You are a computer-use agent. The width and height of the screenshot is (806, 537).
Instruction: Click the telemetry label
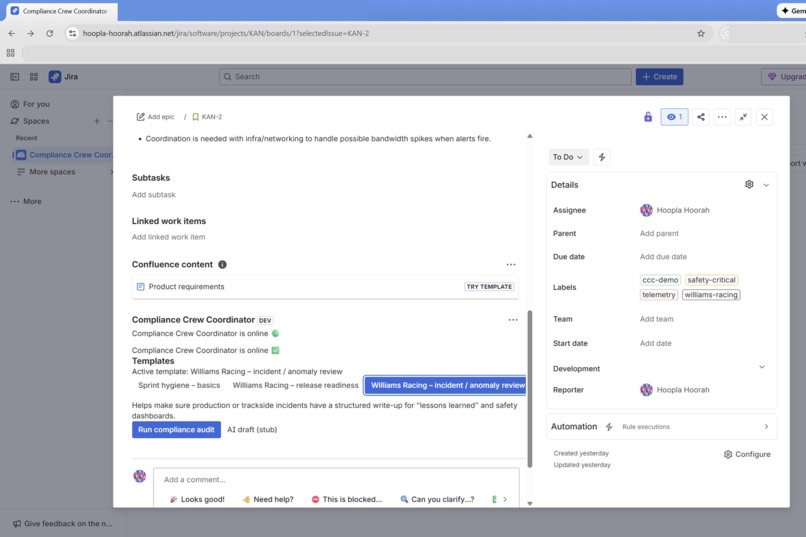[658, 295]
